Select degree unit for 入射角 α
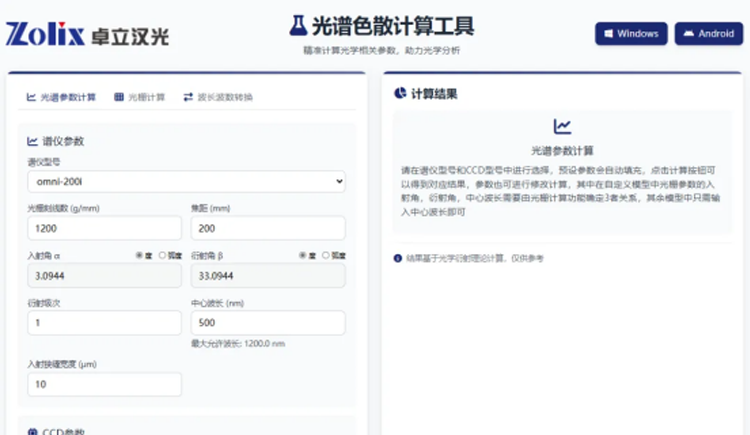Viewport: 750px width, 435px height. click(x=139, y=255)
